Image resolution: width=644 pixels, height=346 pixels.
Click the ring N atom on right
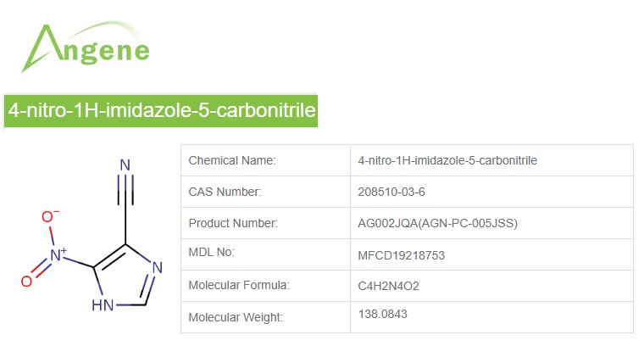coord(158,271)
